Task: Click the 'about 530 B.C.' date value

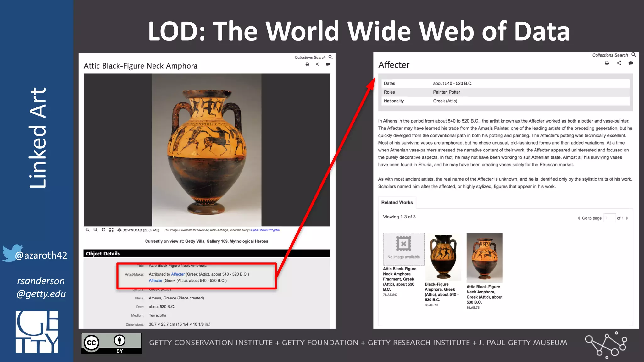Action: pyautogui.click(x=162, y=307)
